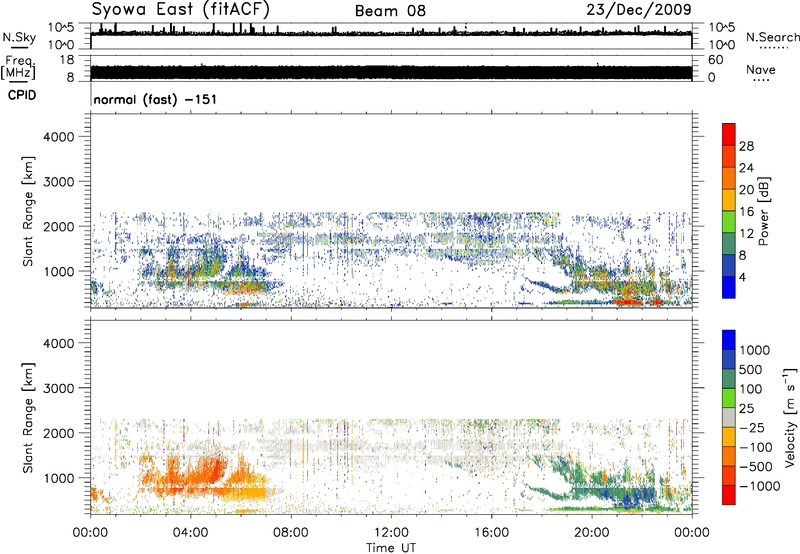Click the green positive-velocity echo region near 20:00
This screenshot has height=554, width=800.
[602, 485]
